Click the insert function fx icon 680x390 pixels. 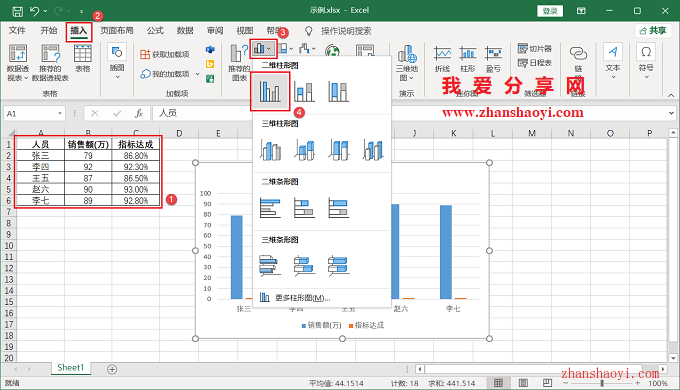coord(139,114)
